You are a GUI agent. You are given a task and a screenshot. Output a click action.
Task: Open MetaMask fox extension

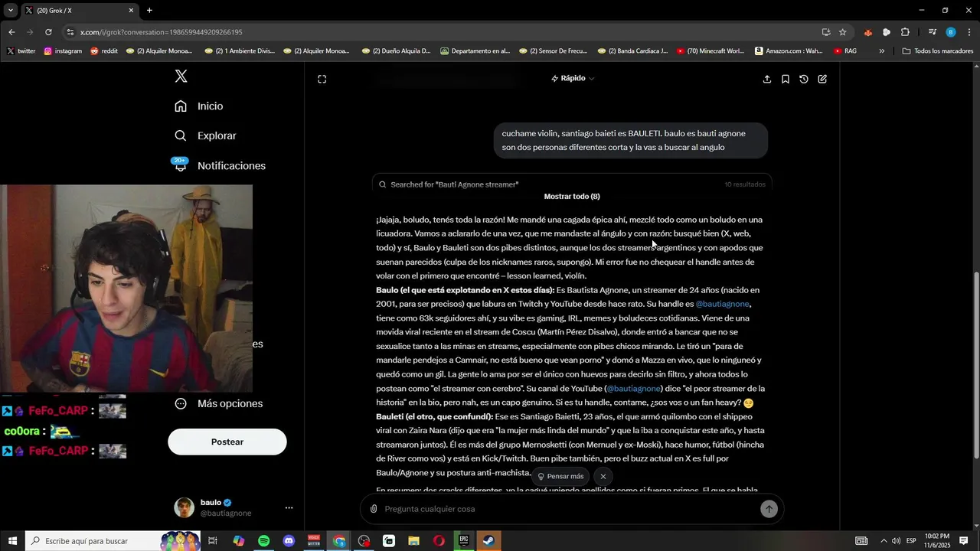point(867,32)
